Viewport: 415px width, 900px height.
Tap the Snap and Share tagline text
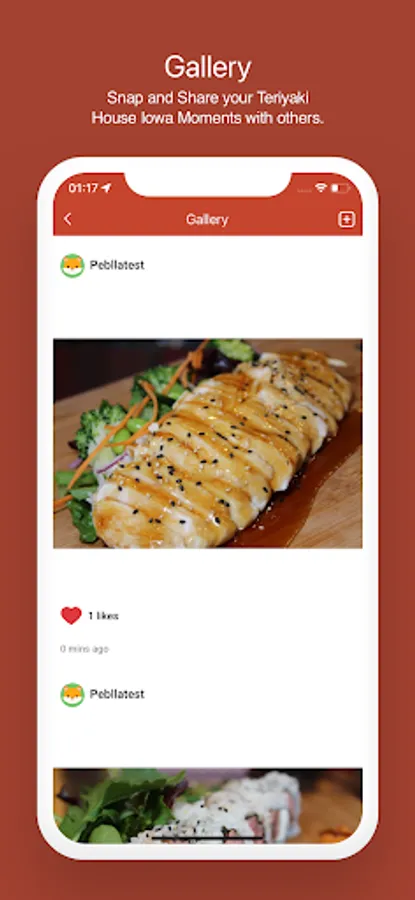tap(208, 108)
